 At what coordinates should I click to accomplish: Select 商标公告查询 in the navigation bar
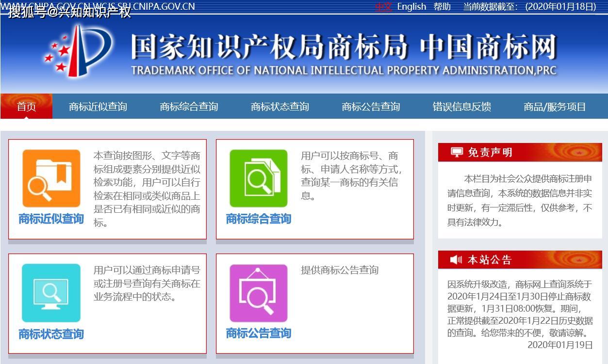tap(371, 107)
